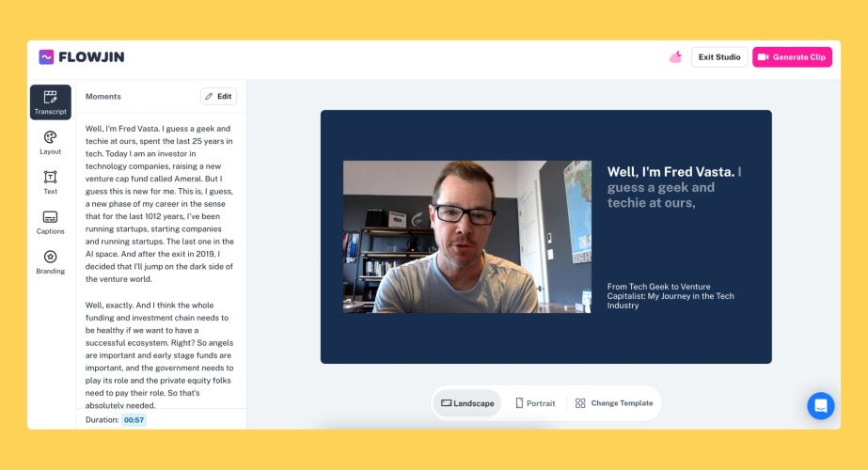The width and height of the screenshot is (868, 470).
Task: Click the 00:57 duration badge
Action: click(x=134, y=419)
